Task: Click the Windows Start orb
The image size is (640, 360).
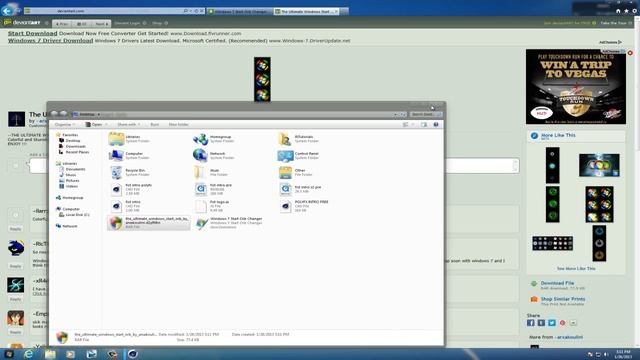Action: [9, 354]
